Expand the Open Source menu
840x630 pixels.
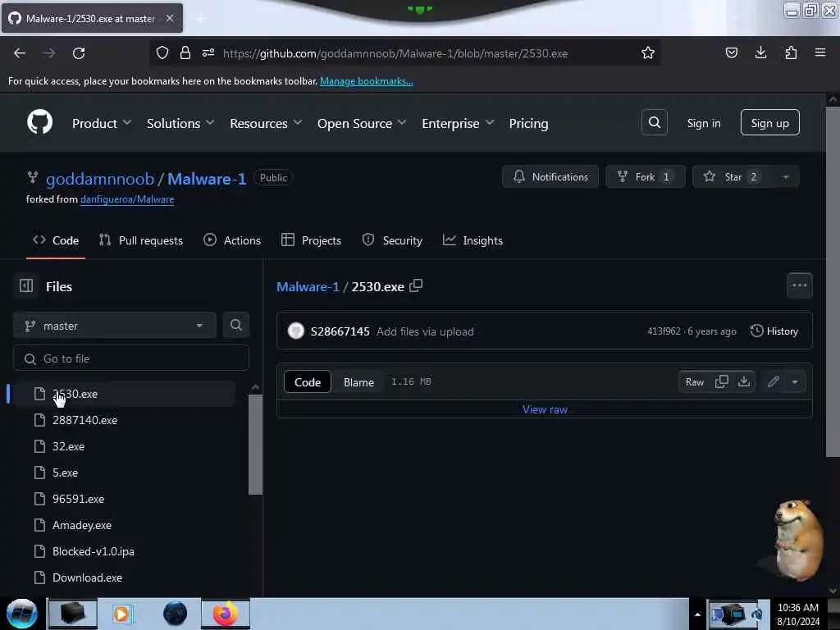tap(362, 123)
